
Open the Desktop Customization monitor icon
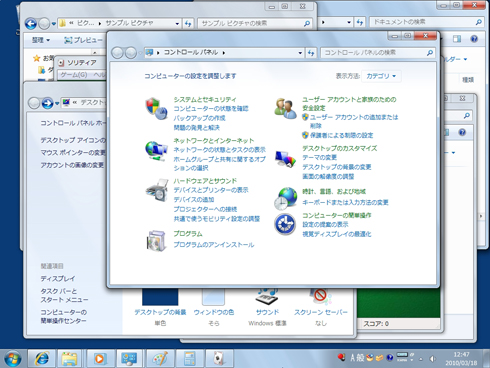point(285,159)
